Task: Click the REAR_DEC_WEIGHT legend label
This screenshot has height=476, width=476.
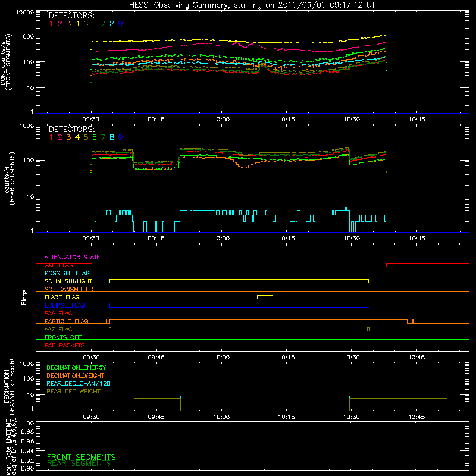Action: [73, 392]
